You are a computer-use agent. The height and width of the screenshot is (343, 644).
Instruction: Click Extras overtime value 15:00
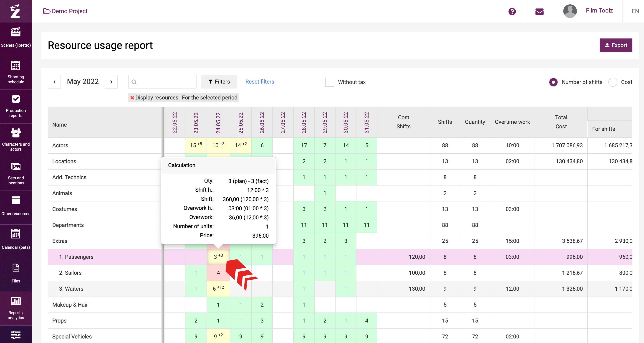(512, 241)
